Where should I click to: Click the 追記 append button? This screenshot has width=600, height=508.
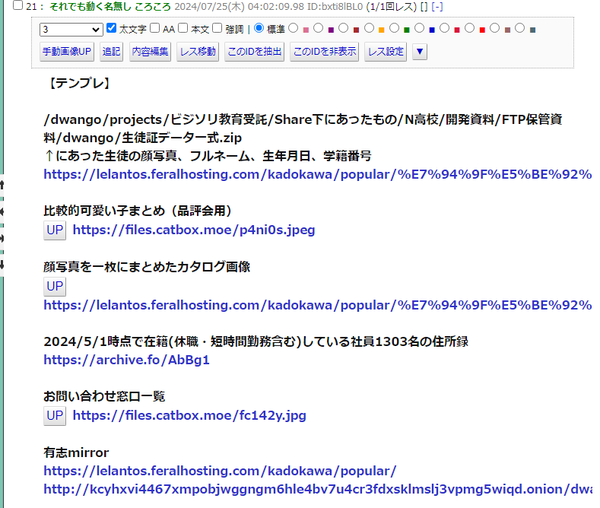(x=111, y=52)
